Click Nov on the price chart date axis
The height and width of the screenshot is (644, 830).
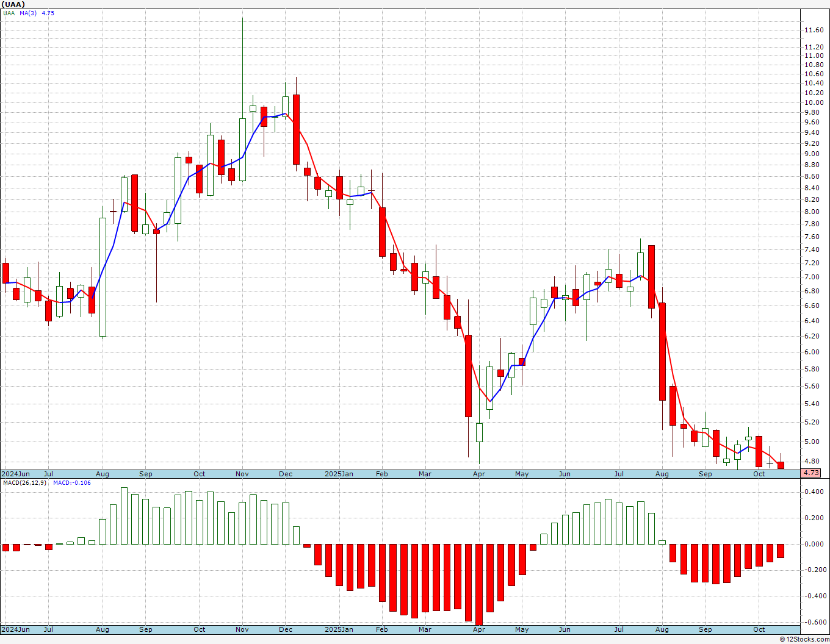pyautogui.click(x=242, y=474)
